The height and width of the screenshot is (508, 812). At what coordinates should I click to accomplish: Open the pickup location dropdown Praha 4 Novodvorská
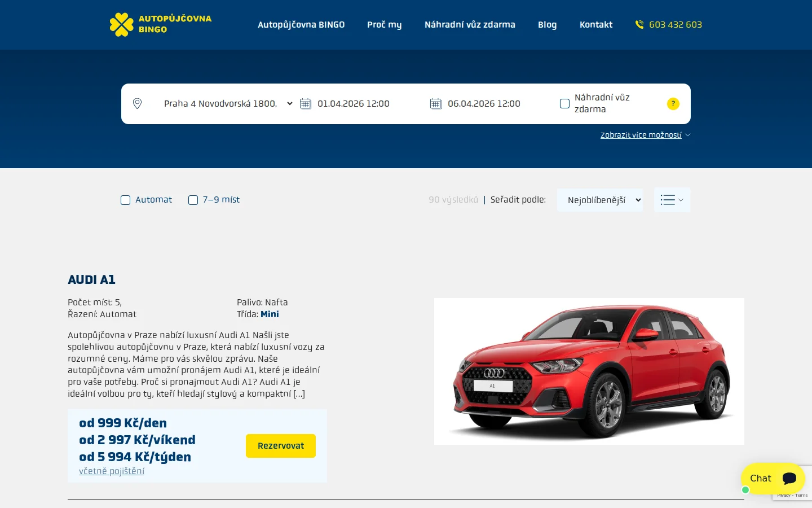(x=228, y=103)
